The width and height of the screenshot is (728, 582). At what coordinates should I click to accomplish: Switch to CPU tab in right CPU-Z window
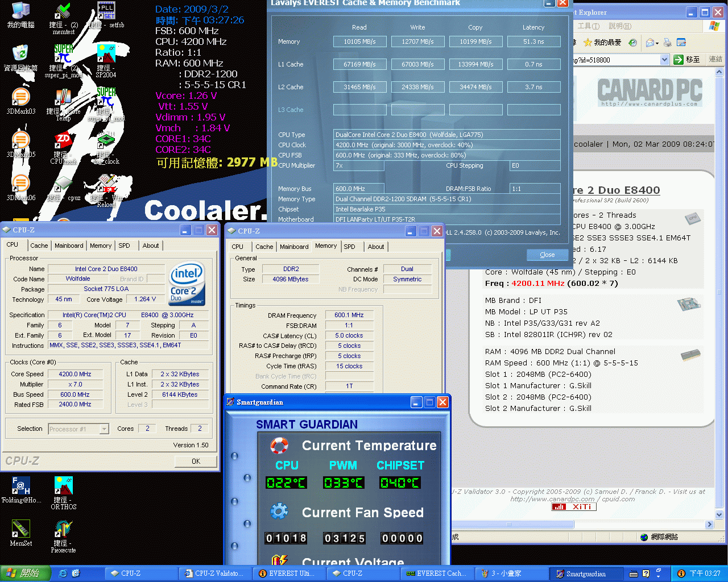238,247
